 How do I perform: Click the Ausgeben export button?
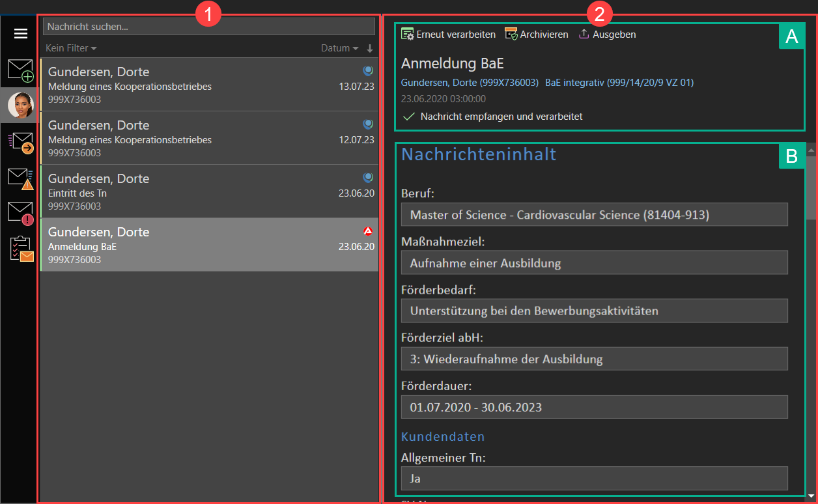click(608, 35)
